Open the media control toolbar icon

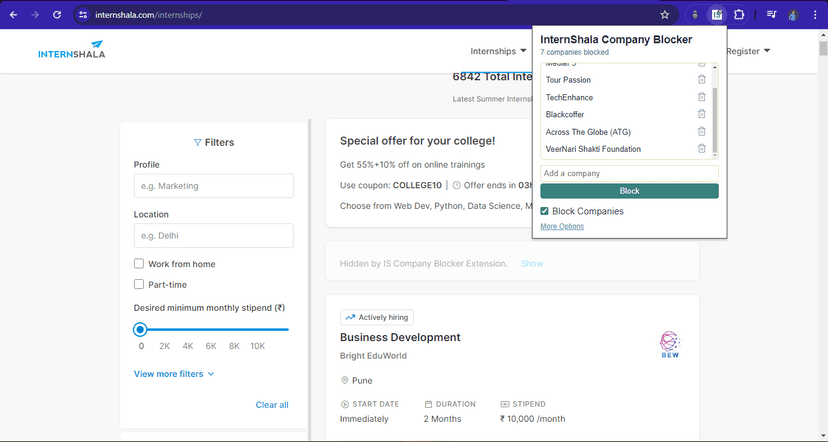click(771, 15)
